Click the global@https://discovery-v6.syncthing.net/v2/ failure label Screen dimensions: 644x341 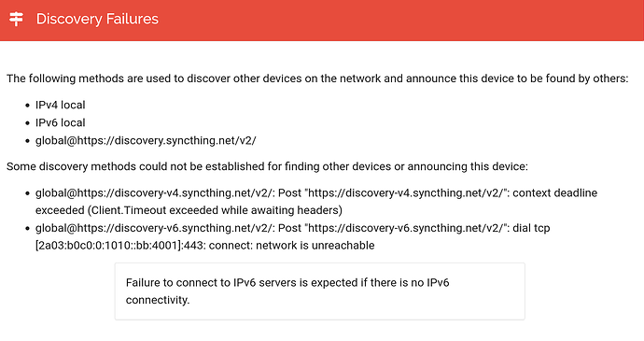[154, 228]
